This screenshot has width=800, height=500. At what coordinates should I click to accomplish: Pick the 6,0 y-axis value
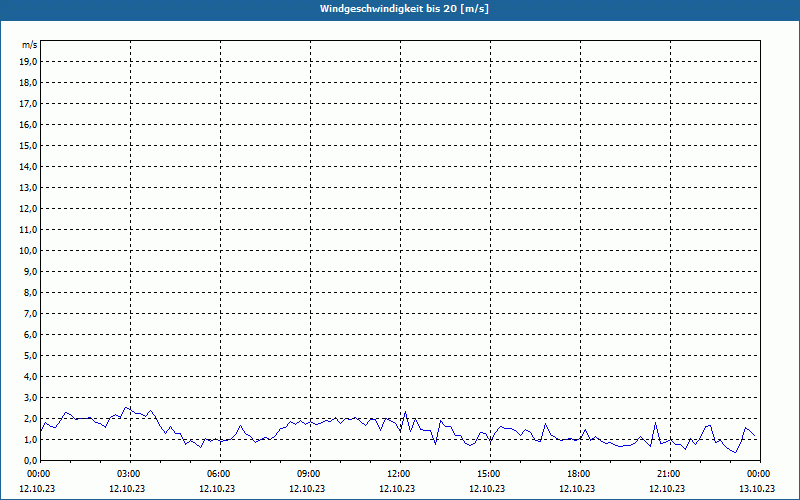[x=32, y=334]
